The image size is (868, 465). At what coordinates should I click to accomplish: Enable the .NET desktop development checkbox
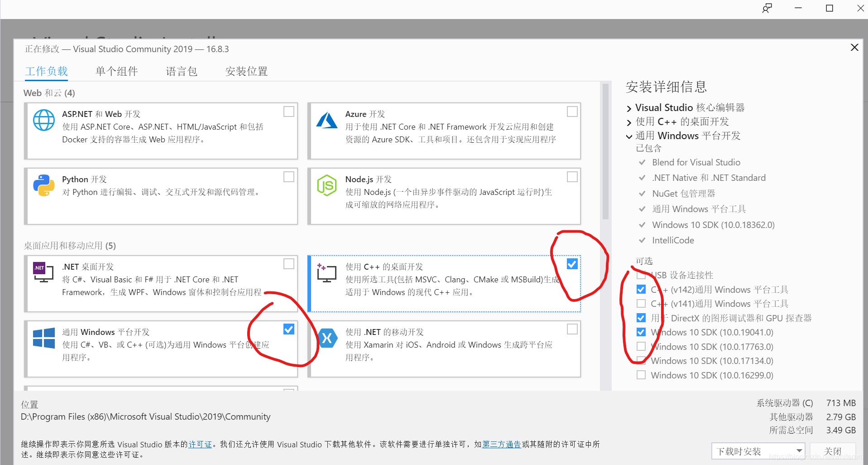(289, 264)
